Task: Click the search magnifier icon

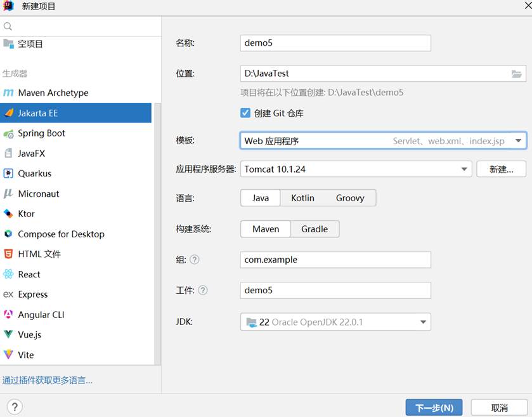Action: pos(8,26)
